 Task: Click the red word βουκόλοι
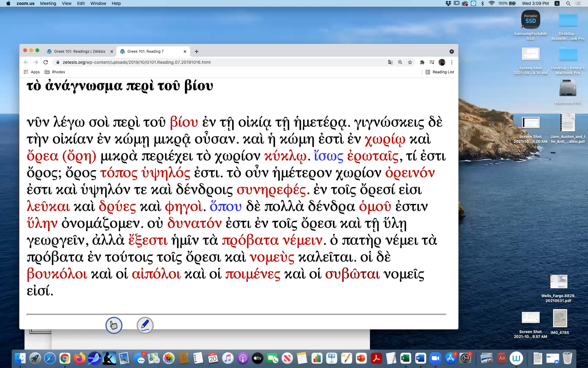click(x=57, y=274)
